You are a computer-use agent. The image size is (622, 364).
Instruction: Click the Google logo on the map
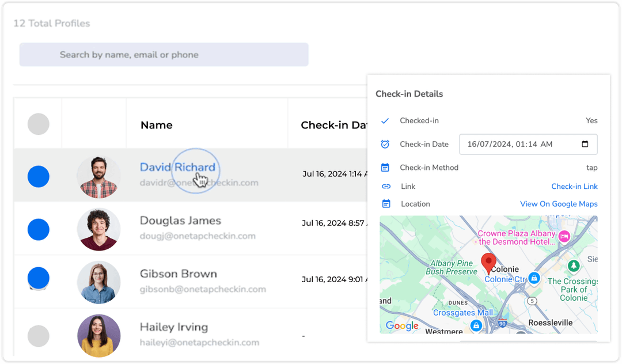click(401, 326)
